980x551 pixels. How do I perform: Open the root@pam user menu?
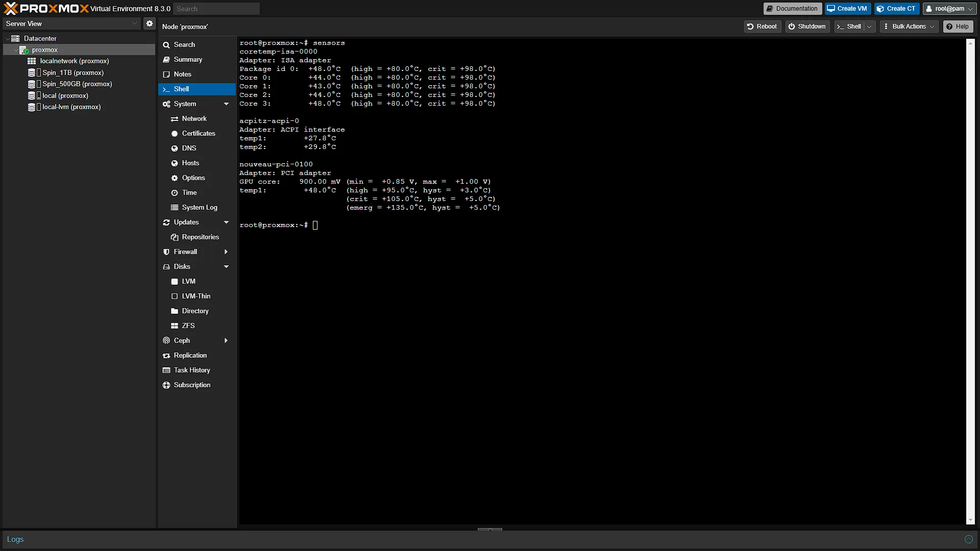tap(949, 9)
